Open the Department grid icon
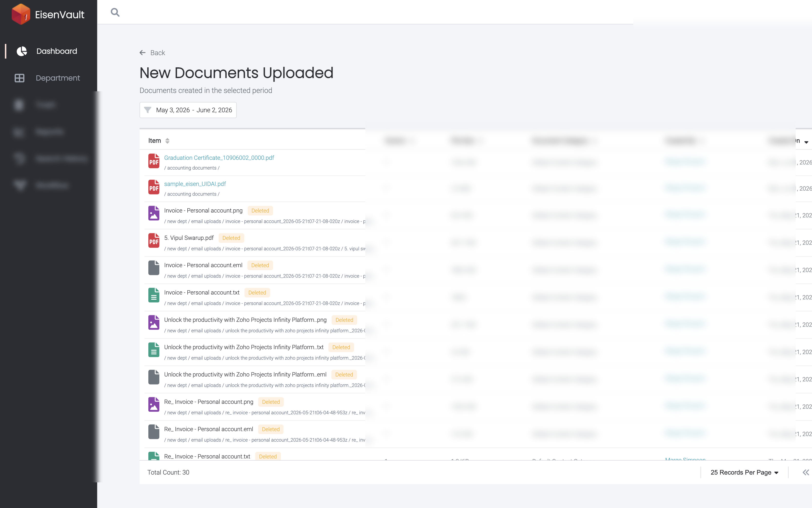This screenshot has height=508, width=812. tap(20, 78)
